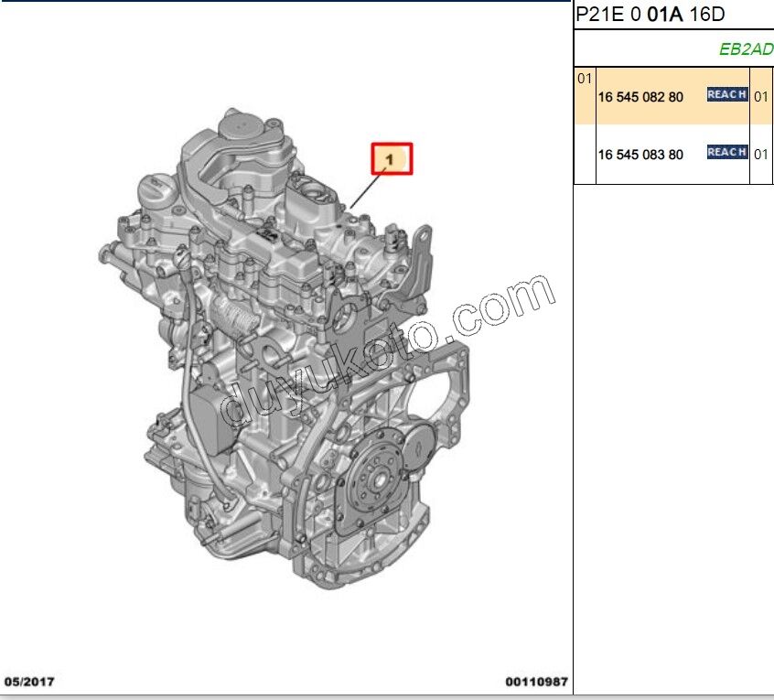Click quantity "01" for part 16 545 083 80

[759, 155]
